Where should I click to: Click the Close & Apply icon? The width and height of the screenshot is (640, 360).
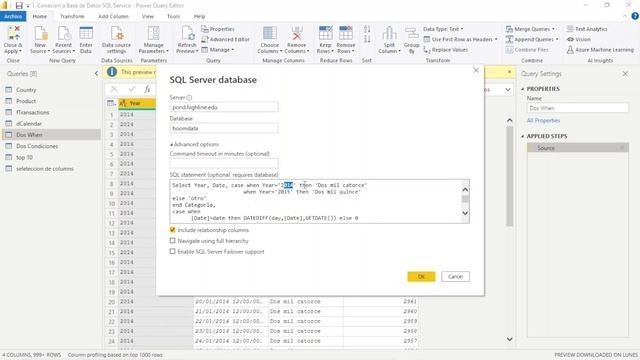click(13, 33)
